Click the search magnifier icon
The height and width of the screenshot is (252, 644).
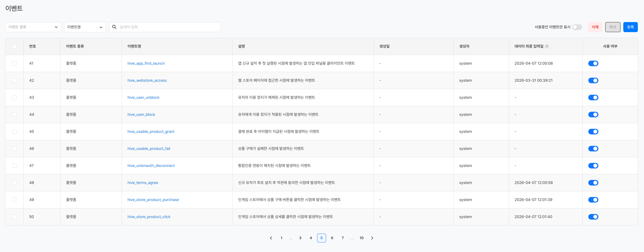pos(114,27)
